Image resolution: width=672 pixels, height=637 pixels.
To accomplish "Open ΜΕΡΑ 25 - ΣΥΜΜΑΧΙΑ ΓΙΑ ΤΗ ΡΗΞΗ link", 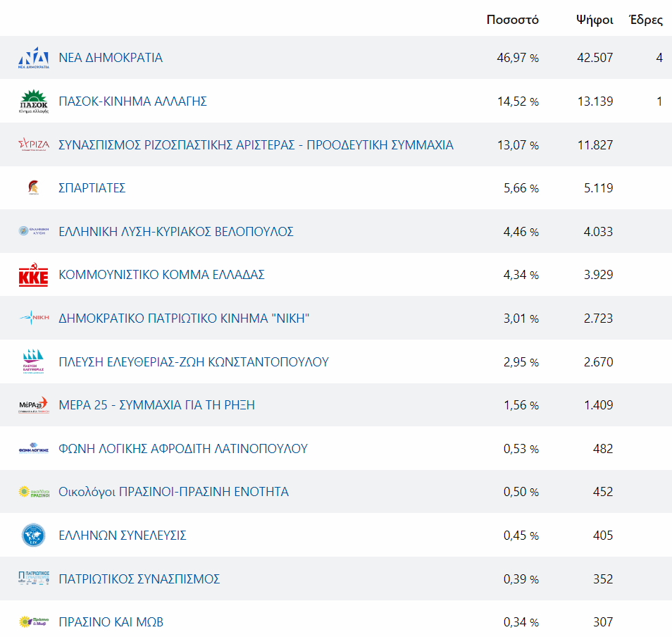I will (x=157, y=404).
